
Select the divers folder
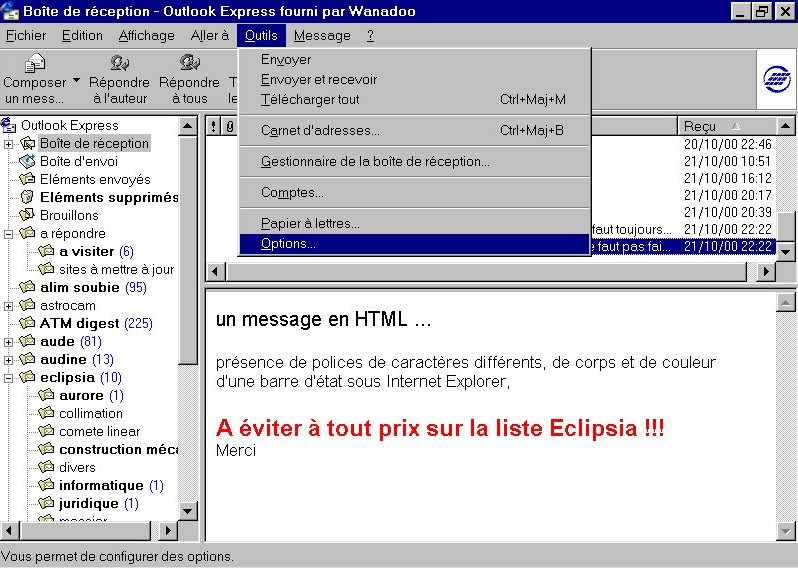point(77,467)
